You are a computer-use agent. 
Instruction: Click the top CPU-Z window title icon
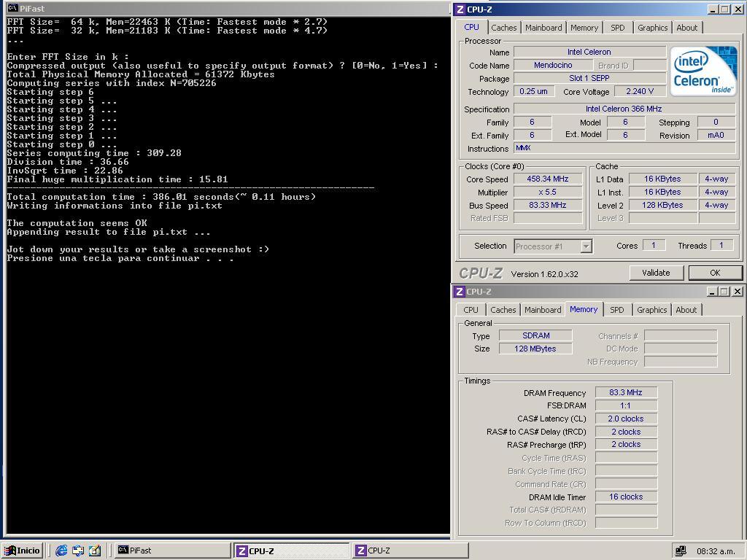(460, 9)
